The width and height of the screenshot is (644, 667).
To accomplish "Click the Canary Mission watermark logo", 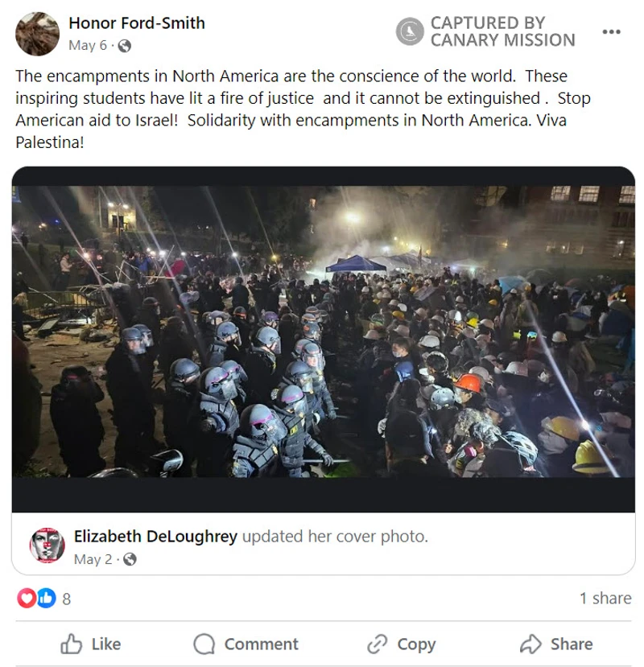I will click(410, 31).
